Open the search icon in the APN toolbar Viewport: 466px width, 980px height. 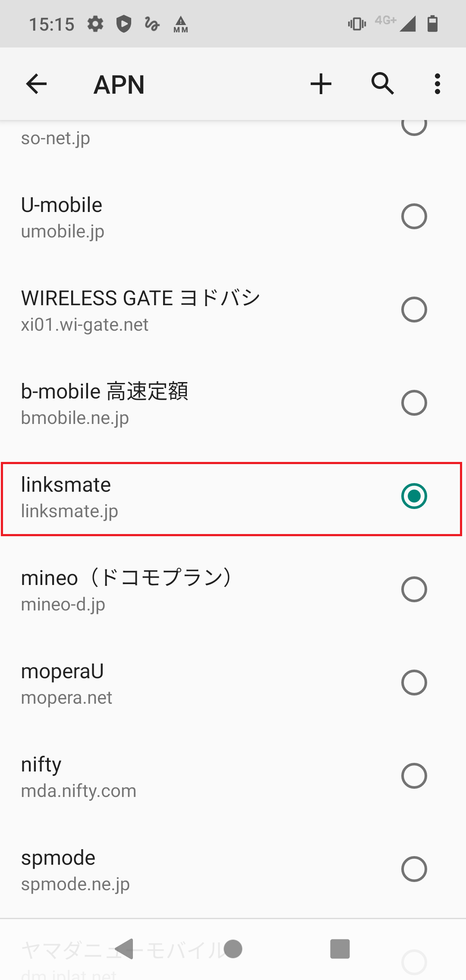tap(382, 84)
